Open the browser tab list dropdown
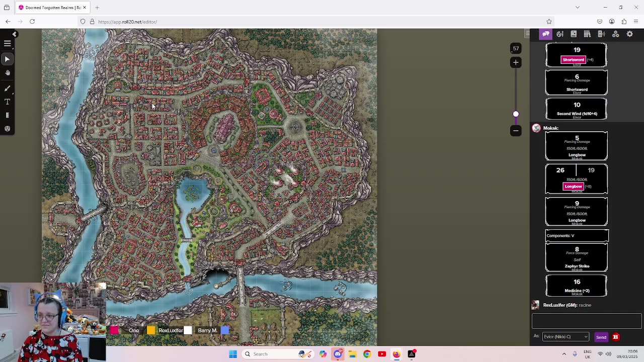 [578, 8]
